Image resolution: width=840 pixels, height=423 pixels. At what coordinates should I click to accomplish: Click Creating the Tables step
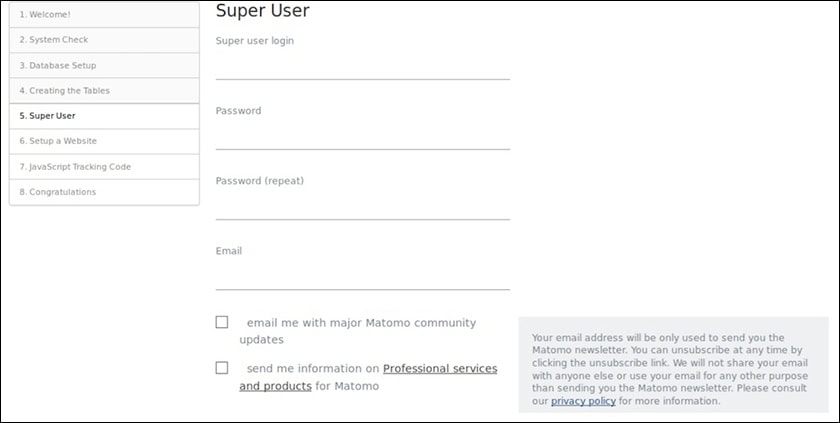(x=104, y=91)
